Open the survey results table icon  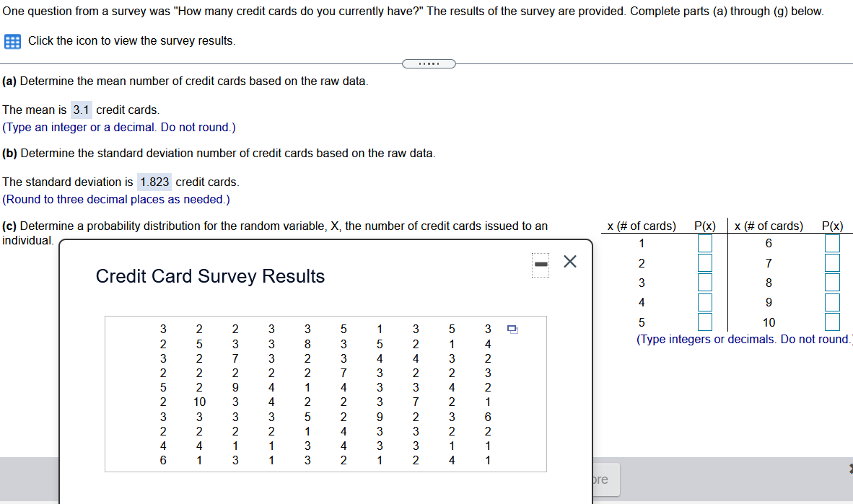pyautogui.click(x=12, y=41)
